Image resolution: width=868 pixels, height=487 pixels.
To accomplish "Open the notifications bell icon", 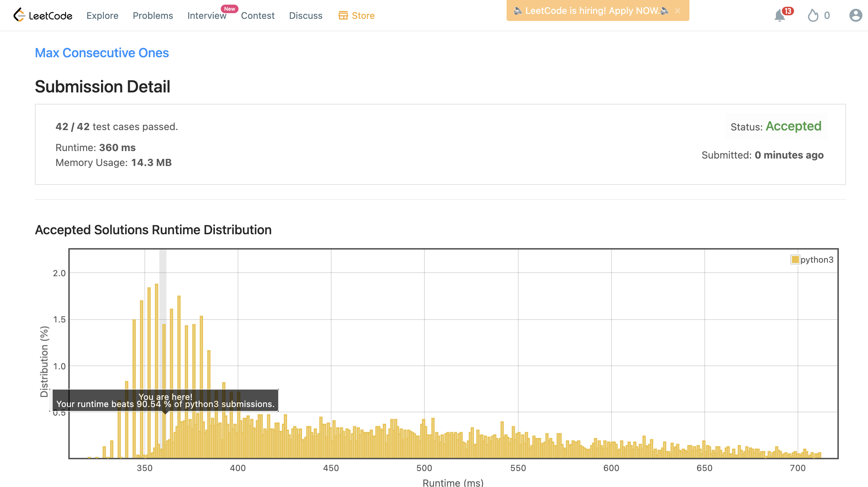I will coord(779,16).
